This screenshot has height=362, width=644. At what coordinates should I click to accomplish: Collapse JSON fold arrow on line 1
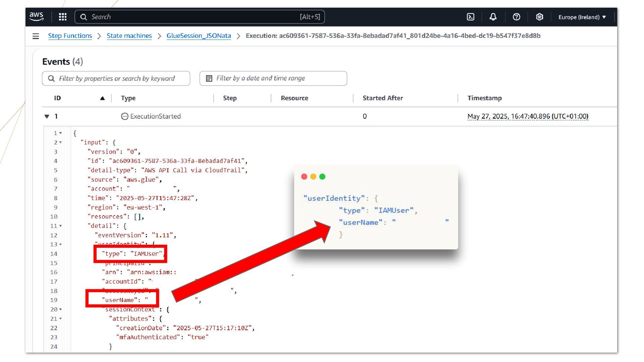click(x=61, y=133)
